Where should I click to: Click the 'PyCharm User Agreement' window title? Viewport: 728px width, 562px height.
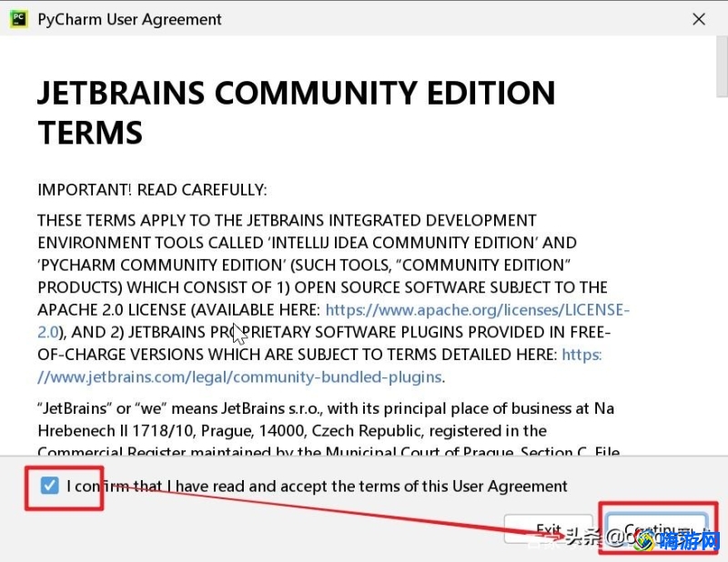(x=129, y=19)
